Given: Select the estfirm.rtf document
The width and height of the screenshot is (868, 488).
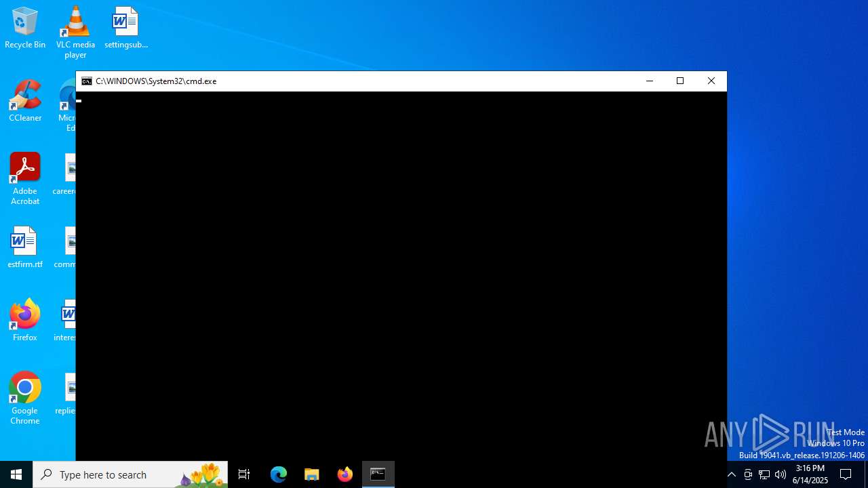Looking at the screenshot, I should pos(25,247).
